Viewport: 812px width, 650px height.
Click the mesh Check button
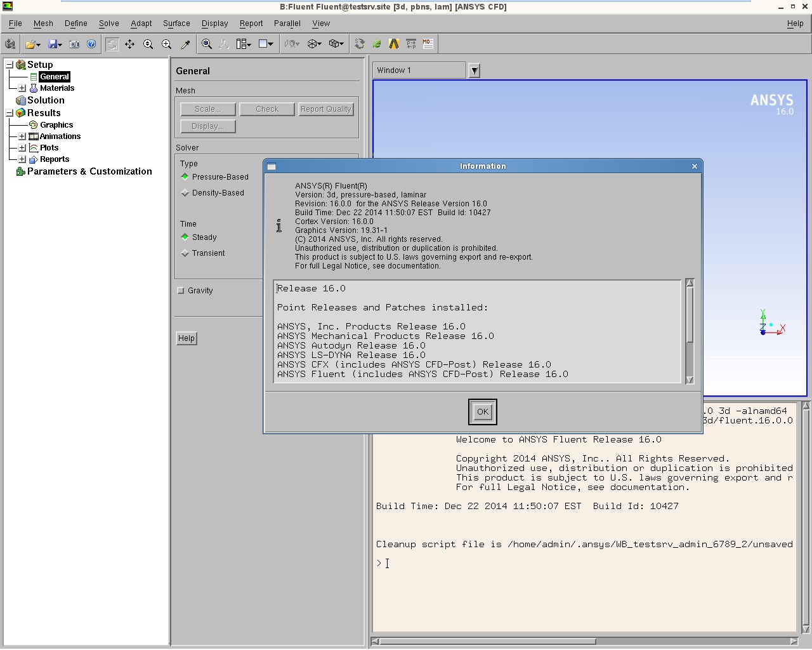coord(267,109)
